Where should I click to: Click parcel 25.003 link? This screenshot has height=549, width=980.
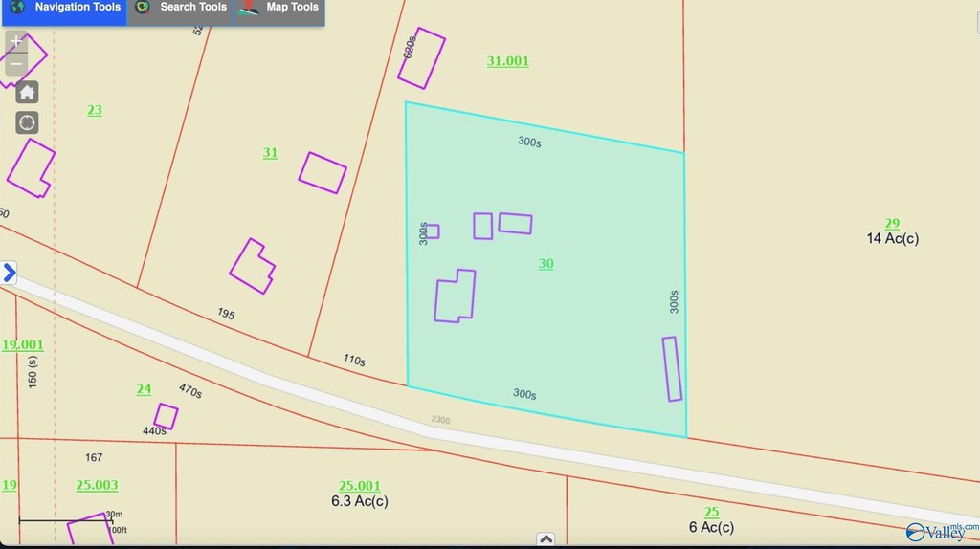pos(97,486)
